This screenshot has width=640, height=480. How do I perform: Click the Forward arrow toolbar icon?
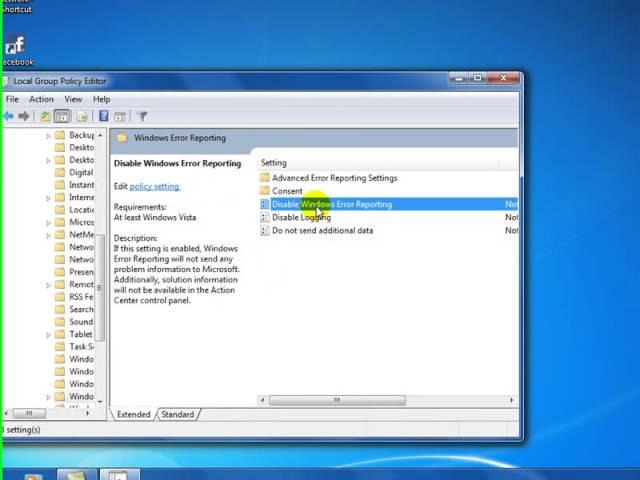click(24, 117)
